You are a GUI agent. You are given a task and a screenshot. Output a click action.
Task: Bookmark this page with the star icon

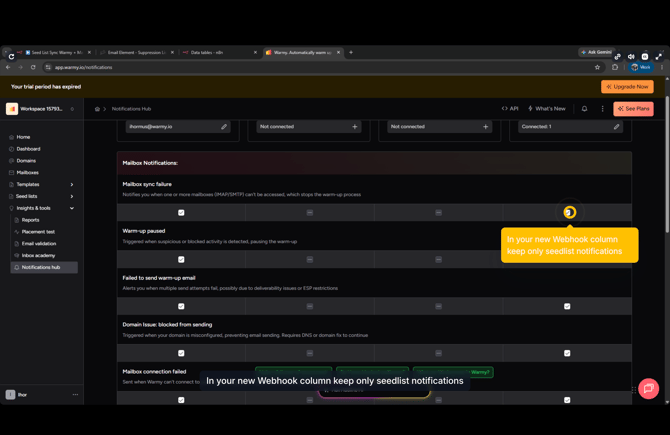(597, 67)
